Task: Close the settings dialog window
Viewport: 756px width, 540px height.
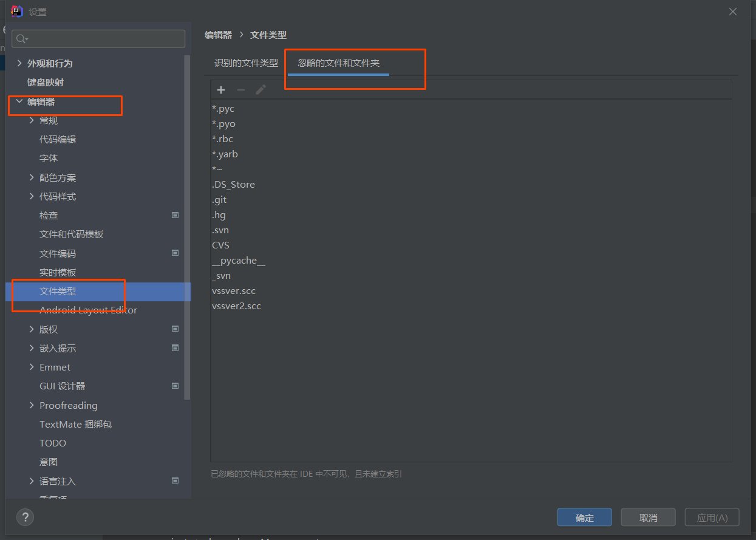Action: pyautogui.click(x=733, y=12)
